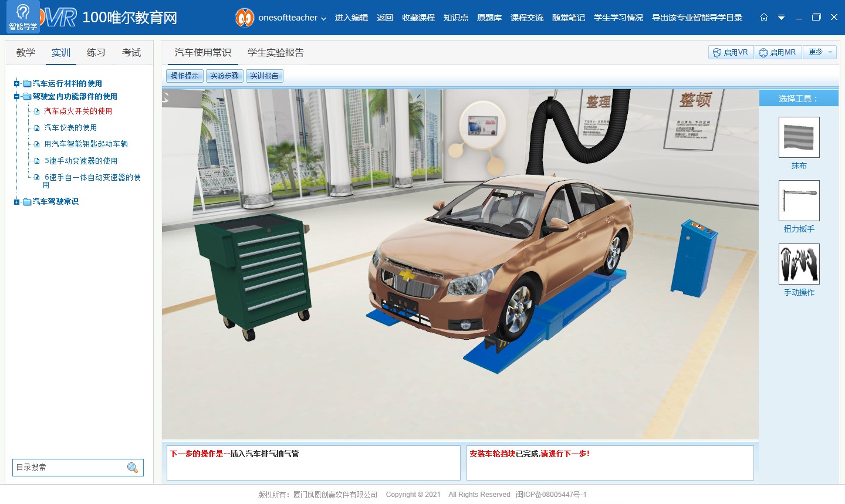Viewport: 845px width, 504px height.
Task: Click the 智能导学 question mark icon
Action: [23, 12]
